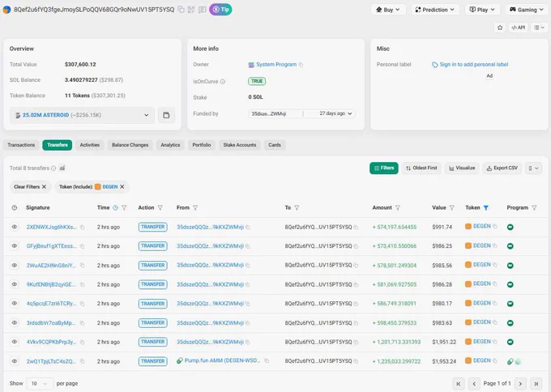Copy the System Program address
This screenshot has height=392, width=551.
point(301,65)
